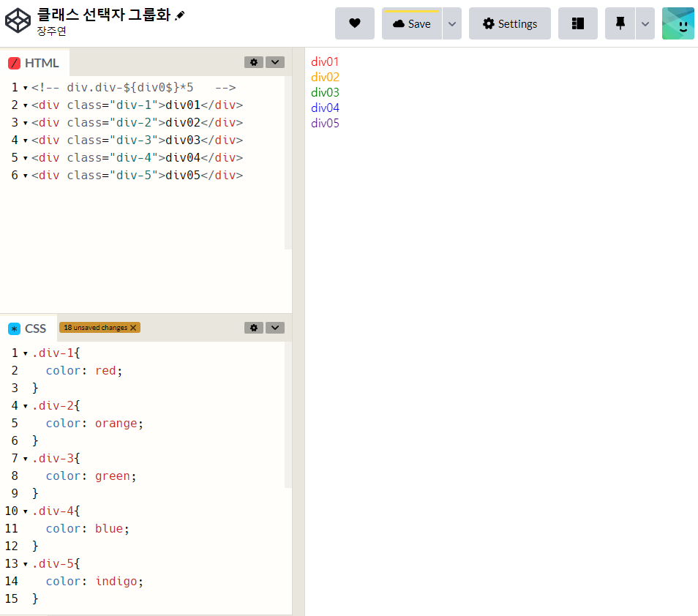Click red div01 text in preview
Image resolution: width=698 pixels, height=616 pixels.
[x=325, y=61]
